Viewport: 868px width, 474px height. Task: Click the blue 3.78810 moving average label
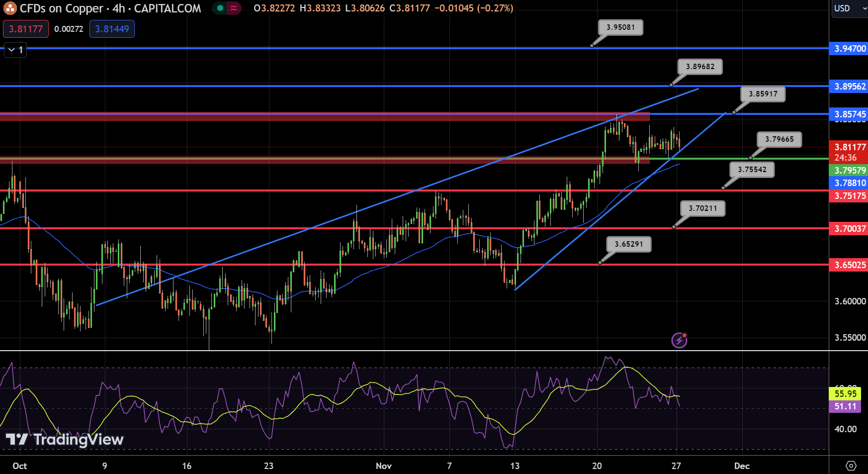pos(849,183)
